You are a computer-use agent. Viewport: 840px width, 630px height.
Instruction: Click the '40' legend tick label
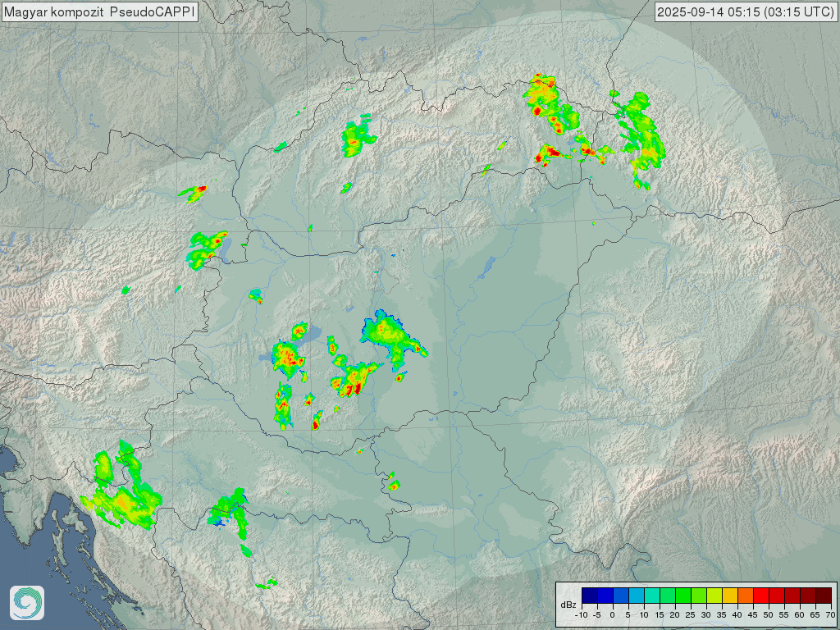(737, 615)
